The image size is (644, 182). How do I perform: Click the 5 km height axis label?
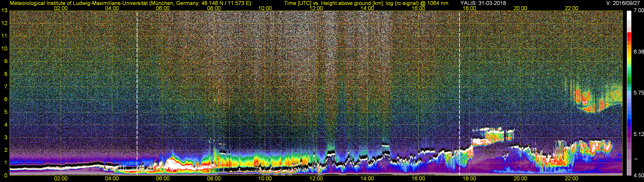[6, 112]
